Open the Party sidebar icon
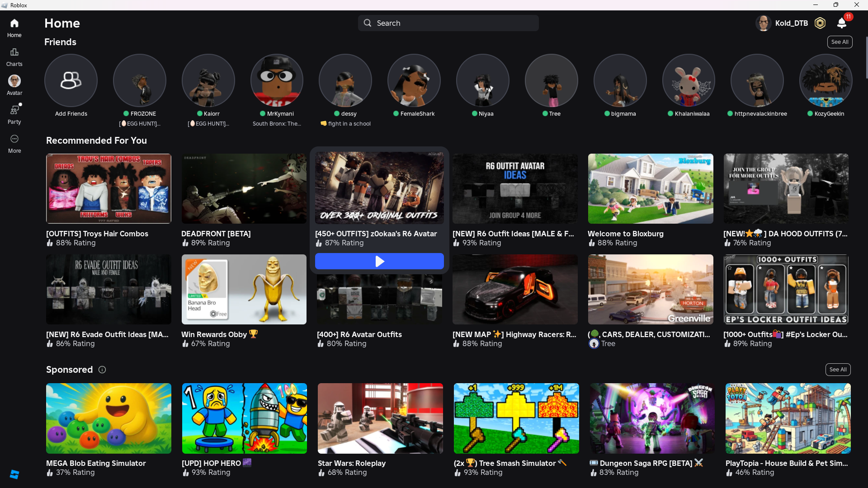Viewport: 868px width, 488px height. tap(14, 110)
